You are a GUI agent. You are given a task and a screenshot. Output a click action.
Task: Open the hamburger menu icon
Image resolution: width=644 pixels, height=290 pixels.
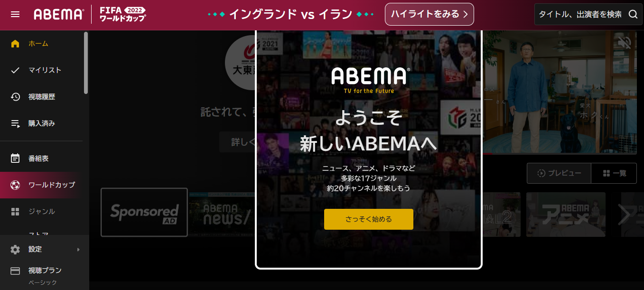pyautogui.click(x=15, y=14)
